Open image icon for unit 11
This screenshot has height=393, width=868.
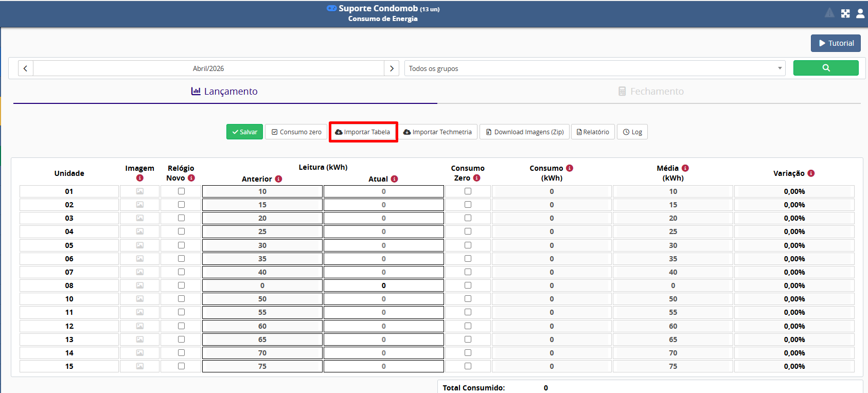point(140,312)
